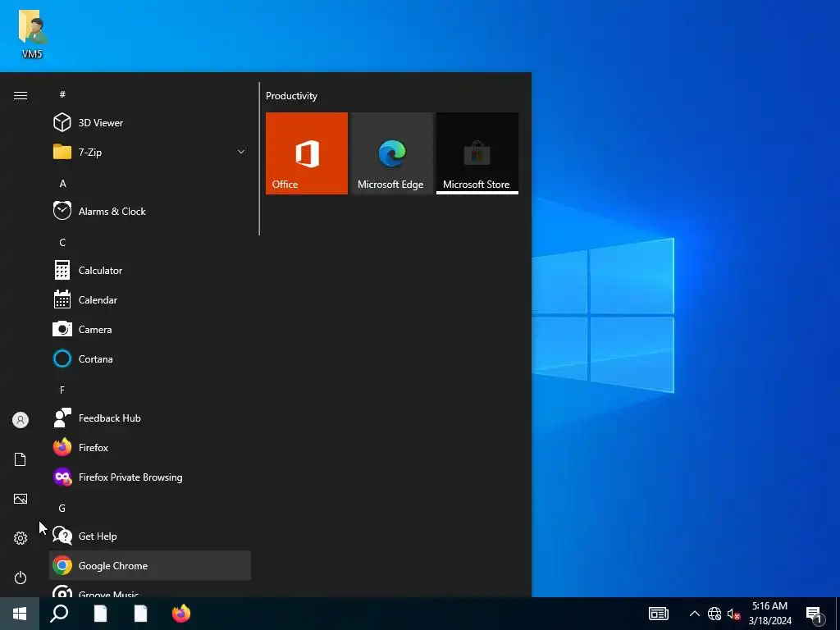This screenshot has width=840, height=630.
Task: Open Cortana from the app list
Action: click(150, 359)
